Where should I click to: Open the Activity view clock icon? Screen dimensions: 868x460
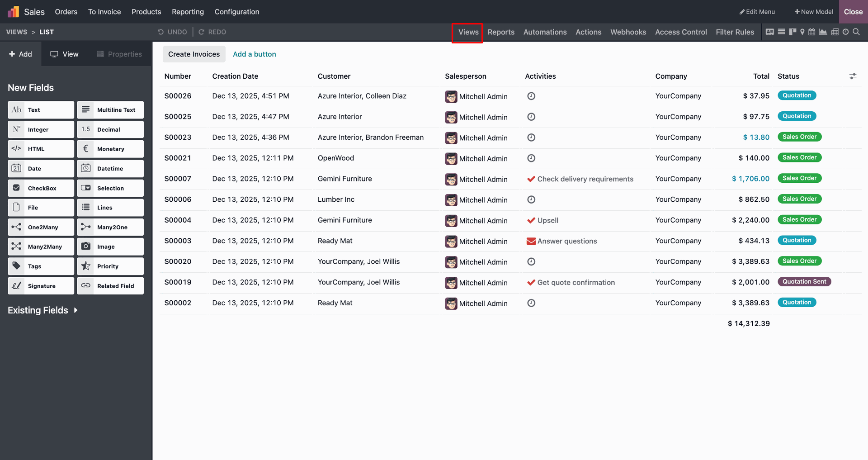[845, 32]
